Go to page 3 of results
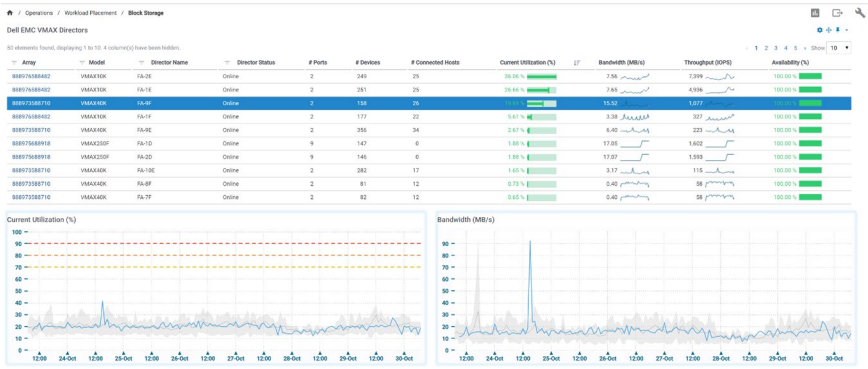This screenshot has height=369, width=868. pos(776,48)
